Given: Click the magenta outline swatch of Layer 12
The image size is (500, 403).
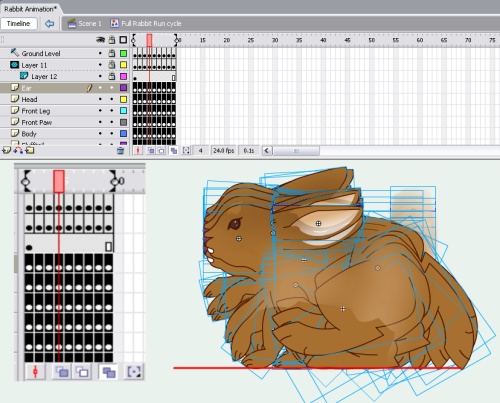Looking at the screenshot, I should (x=123, y=76).
